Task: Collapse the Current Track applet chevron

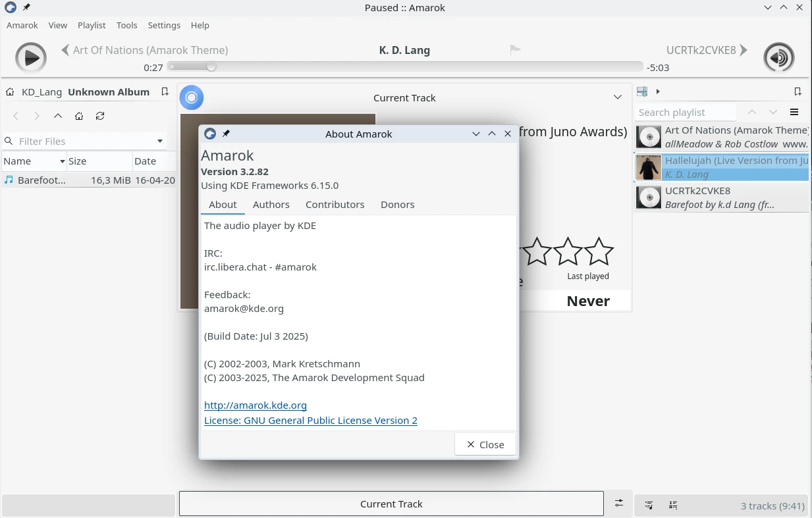Action: tap(617, 97)
